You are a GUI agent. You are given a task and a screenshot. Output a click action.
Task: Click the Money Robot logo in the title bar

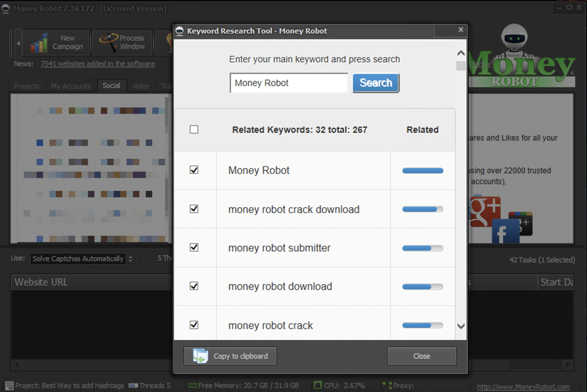click(x=5, y=8)
